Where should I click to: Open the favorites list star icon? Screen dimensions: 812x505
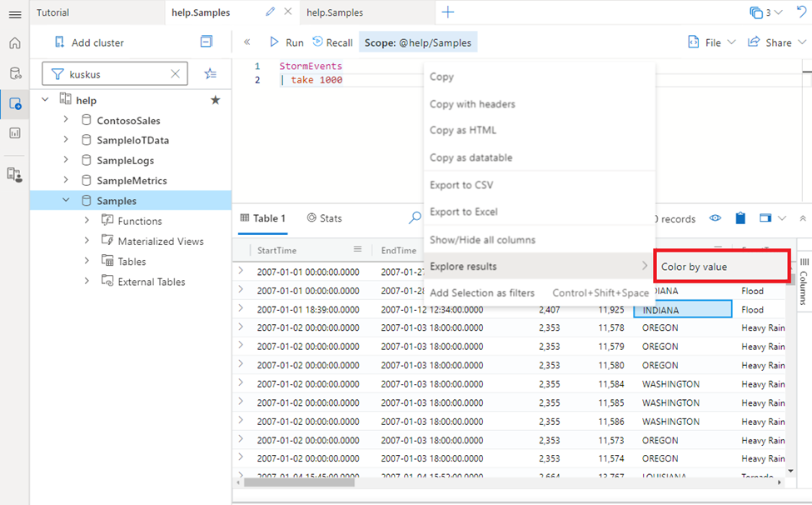(210, 74)
